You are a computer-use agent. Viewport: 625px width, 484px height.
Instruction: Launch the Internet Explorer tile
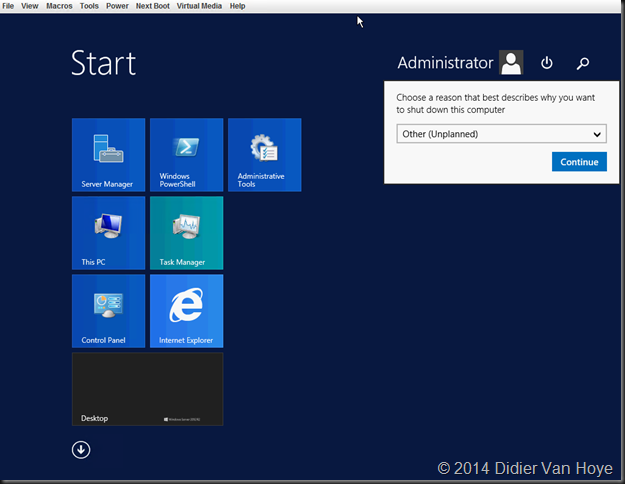pyautogui.click(x=187, y=311)
